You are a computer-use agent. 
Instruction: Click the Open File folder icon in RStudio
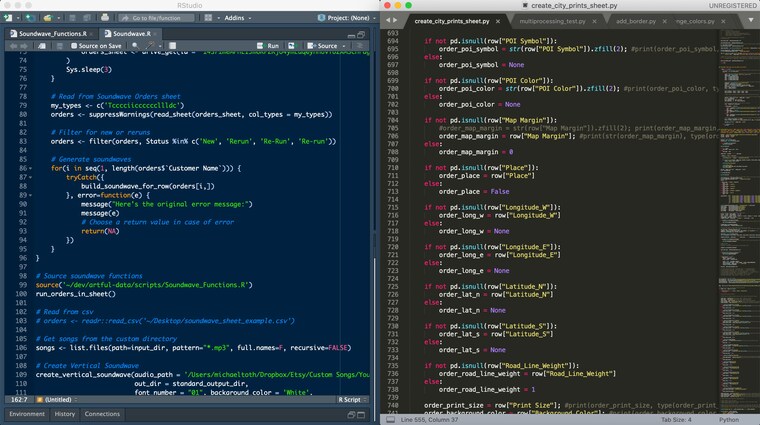48,17
